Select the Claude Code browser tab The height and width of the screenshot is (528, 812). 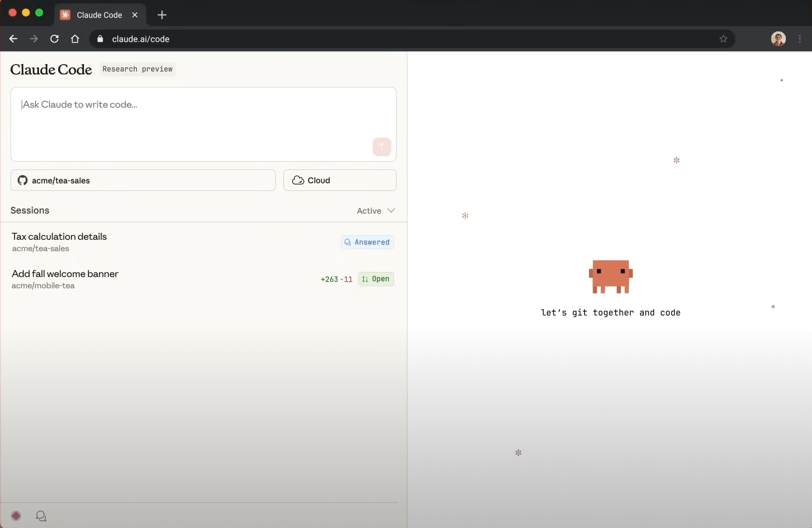(x=100, y=15)
